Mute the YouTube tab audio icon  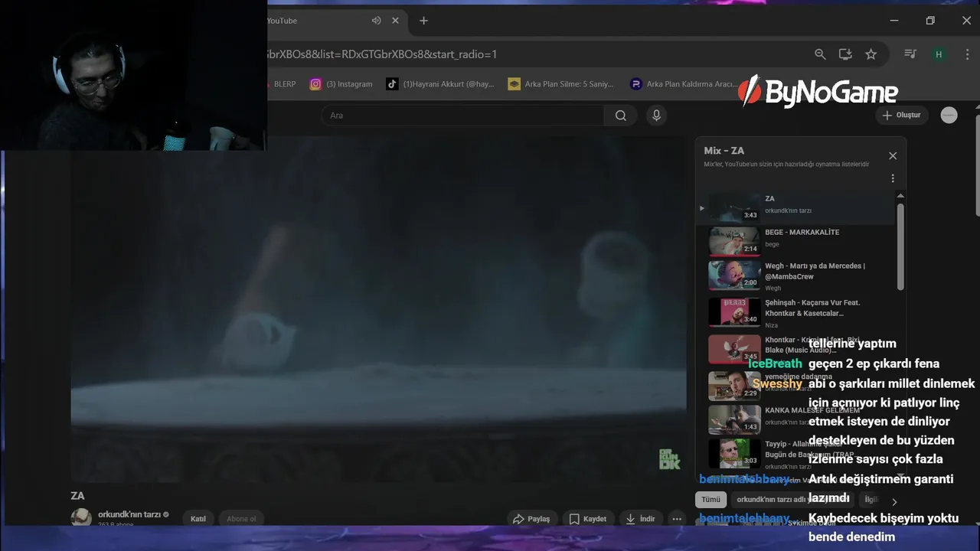point(376,21)
